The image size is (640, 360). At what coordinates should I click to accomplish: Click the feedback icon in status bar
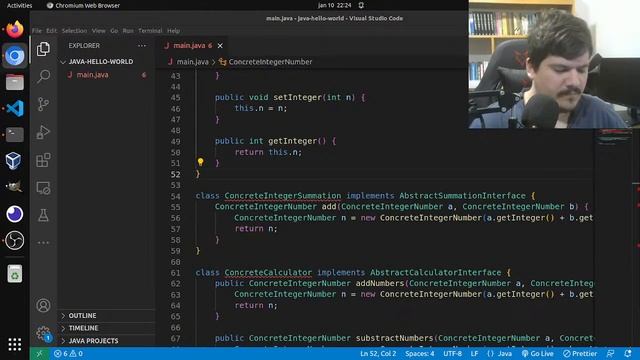(x=610, y=353)
